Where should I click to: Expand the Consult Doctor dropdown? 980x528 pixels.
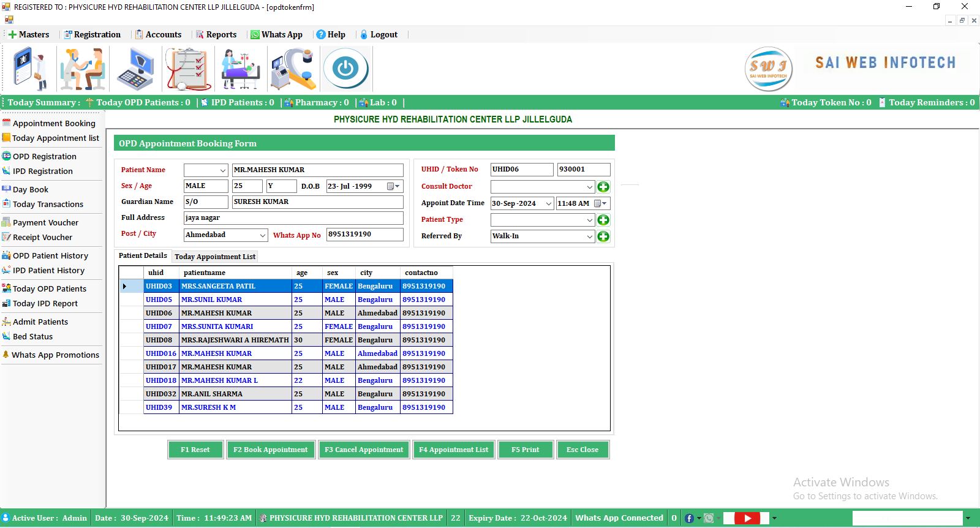(589, 187)
